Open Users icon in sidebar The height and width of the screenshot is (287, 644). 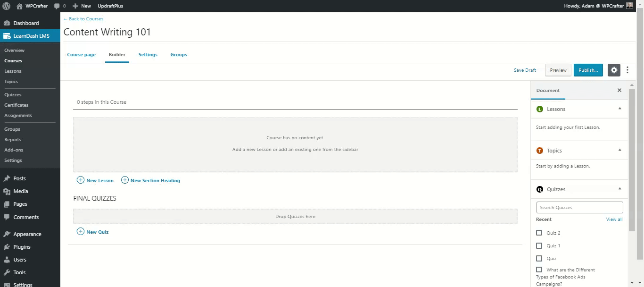(7, 260)
